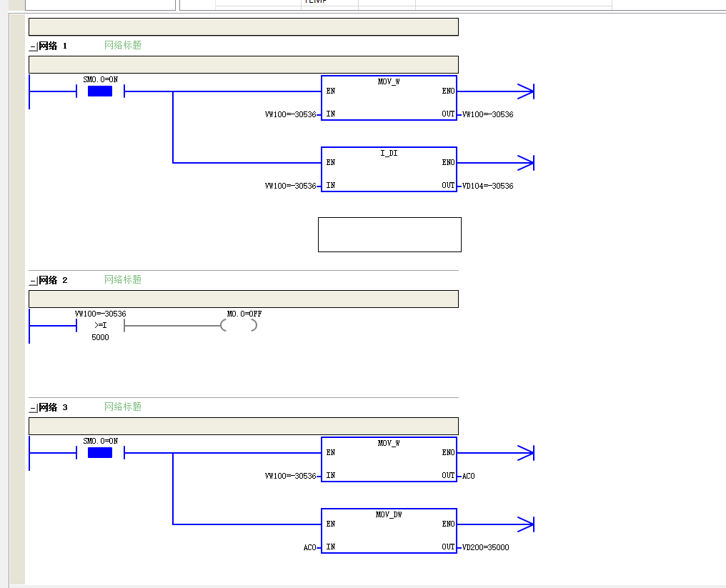Viewport: 726px width, 588px height.
Task: Select the SM0.0 contact in network 1
Action: (x=100, y=91)
